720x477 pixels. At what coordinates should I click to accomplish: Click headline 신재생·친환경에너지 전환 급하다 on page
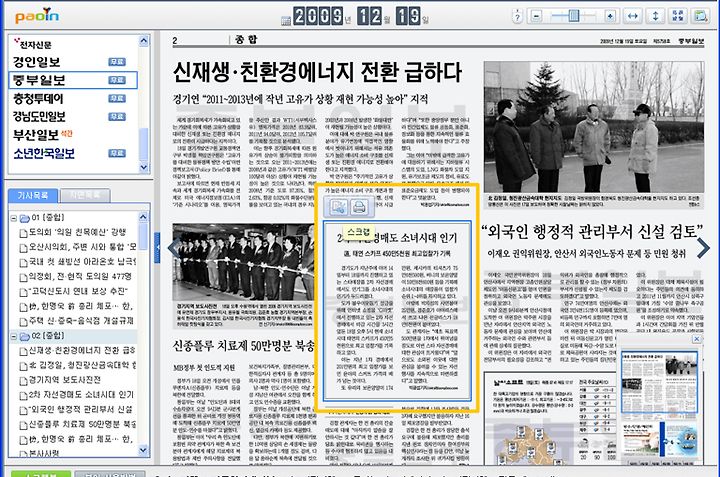coord(317,73)
